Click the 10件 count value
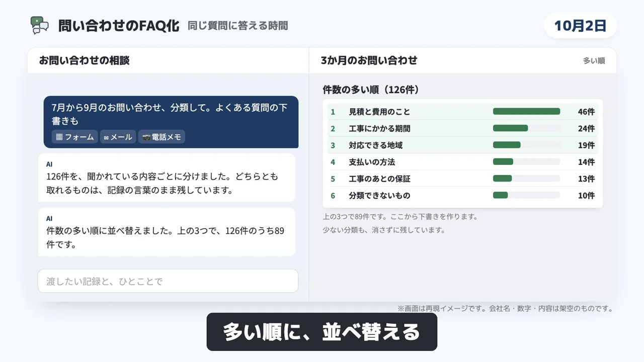 [x=586, y=195]
